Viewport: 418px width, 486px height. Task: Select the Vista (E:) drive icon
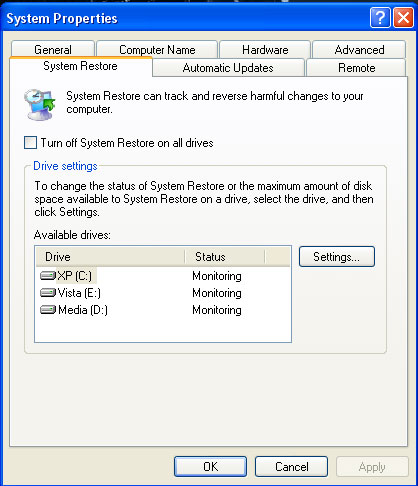[x=48, y=293]
